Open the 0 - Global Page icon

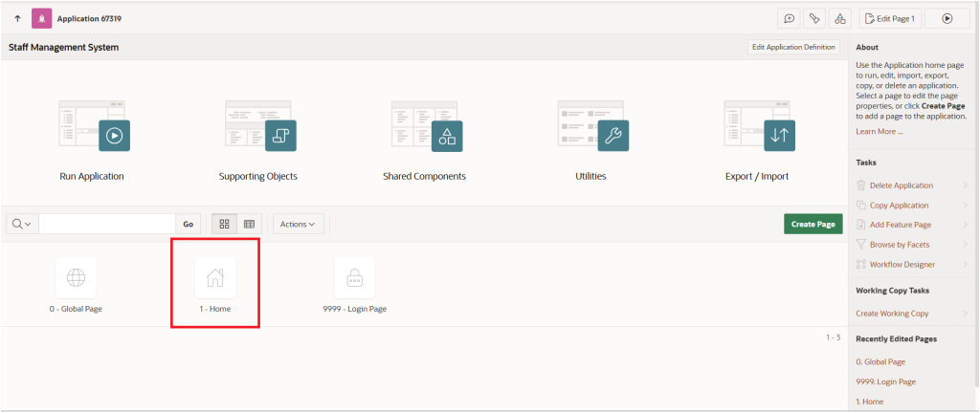77,277
